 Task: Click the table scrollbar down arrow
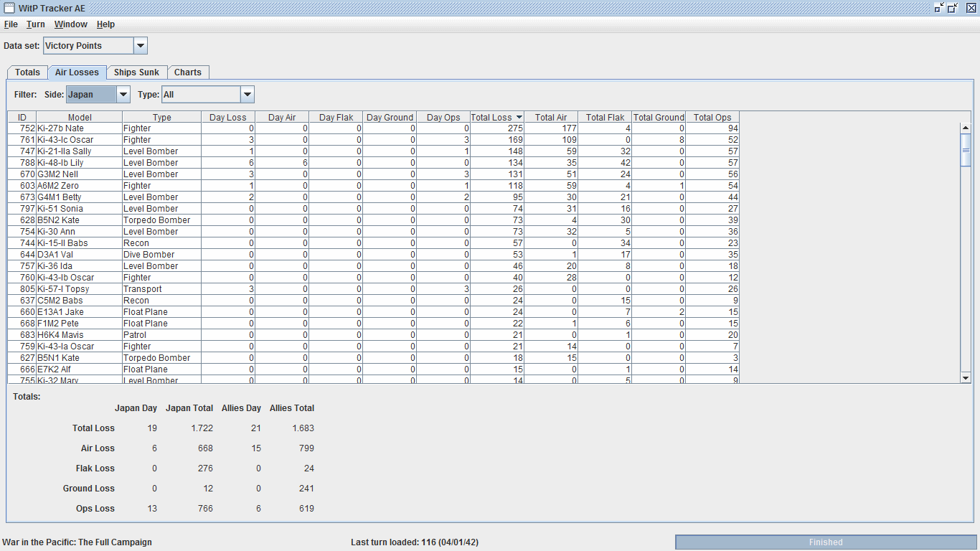coord(966,377)
